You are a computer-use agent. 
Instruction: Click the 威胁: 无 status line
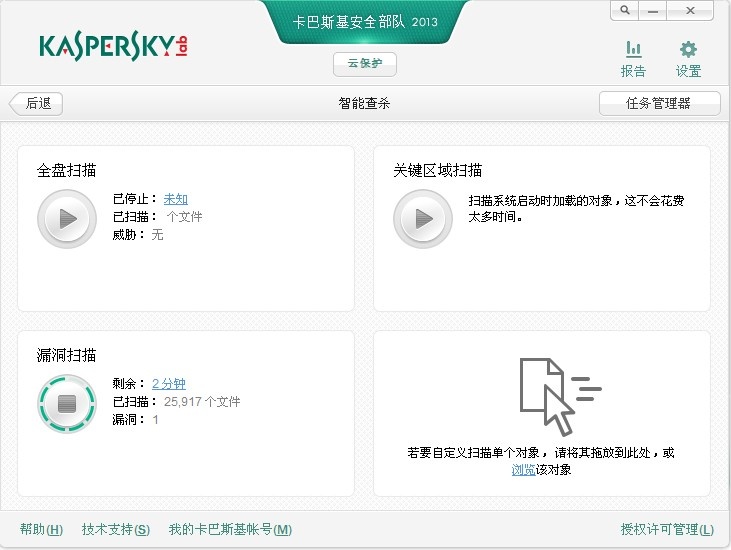(x=138, y=234)
